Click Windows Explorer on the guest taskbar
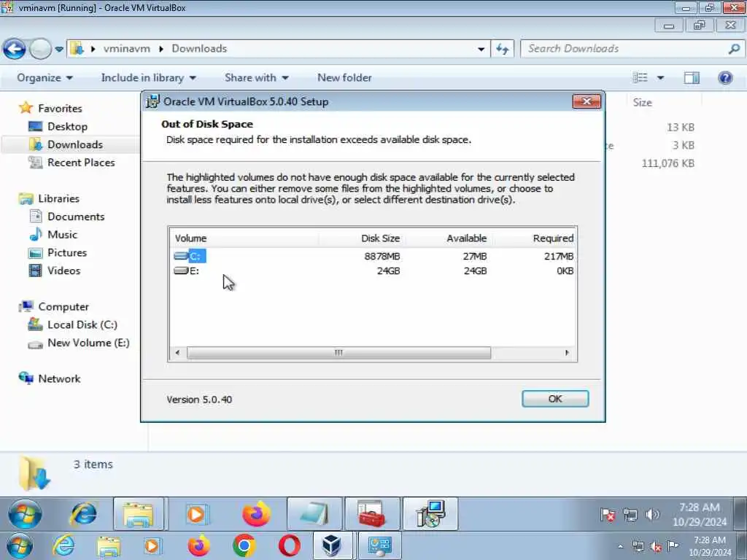747x560 pixels. click(x=139, y=514)
